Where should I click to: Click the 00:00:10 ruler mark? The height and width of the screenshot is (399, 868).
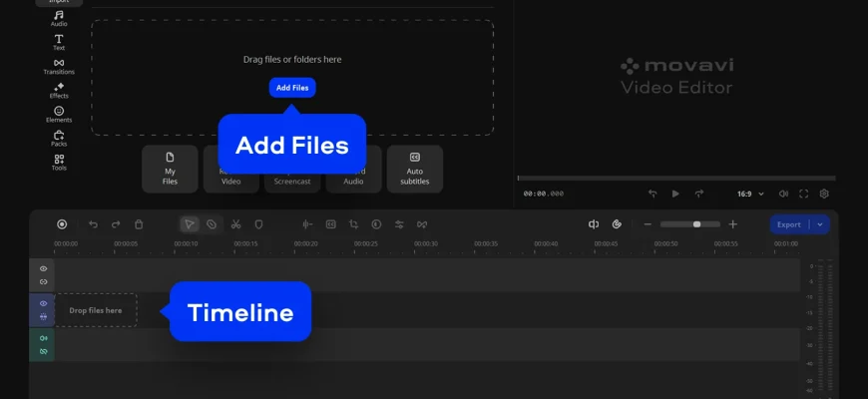[186, 244]
